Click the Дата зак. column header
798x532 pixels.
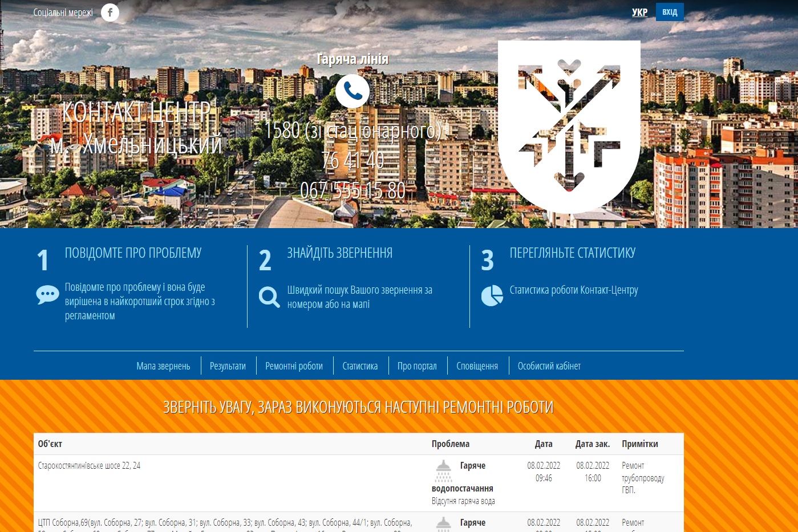pyautogui.click(x=593, y=444)
